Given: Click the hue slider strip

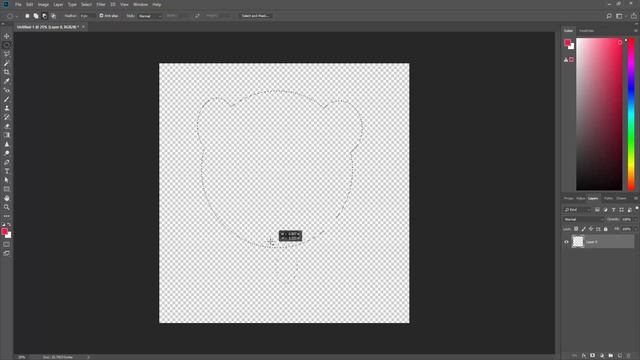Looking at the screenshot, I should [x=631, y=114].
